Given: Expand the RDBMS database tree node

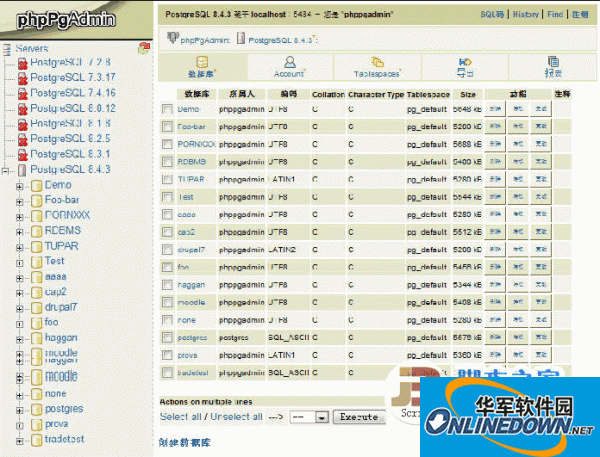Looking at the screenshot, I should coord(20,232).
